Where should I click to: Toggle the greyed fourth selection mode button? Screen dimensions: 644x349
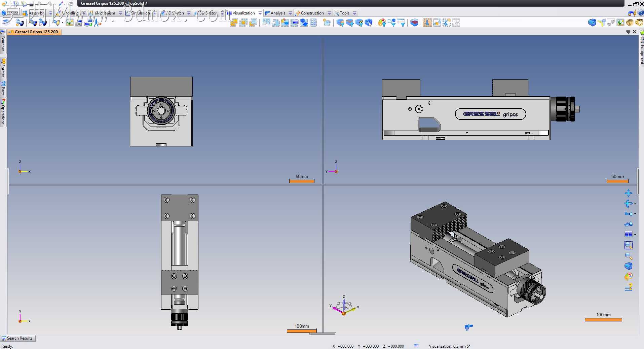[x=456, y=23]
